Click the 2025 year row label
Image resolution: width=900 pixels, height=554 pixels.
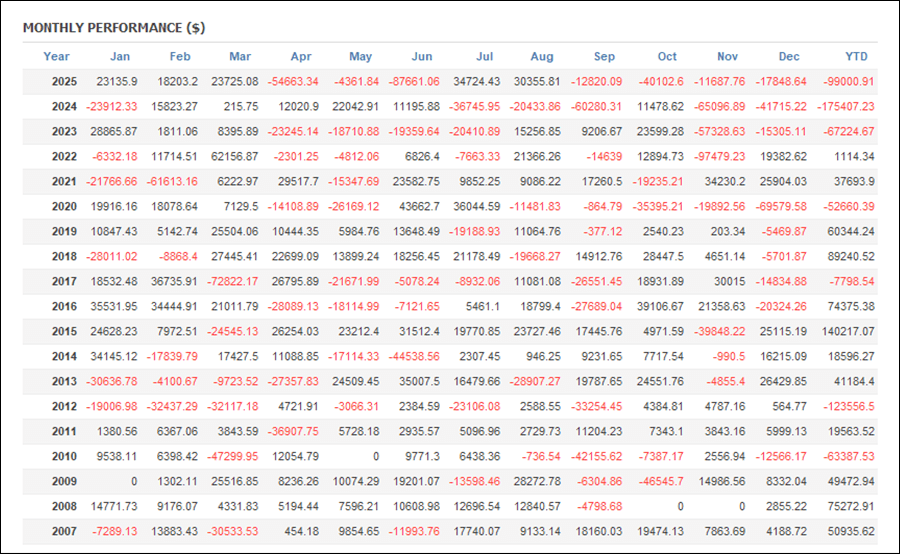(65, 82)
